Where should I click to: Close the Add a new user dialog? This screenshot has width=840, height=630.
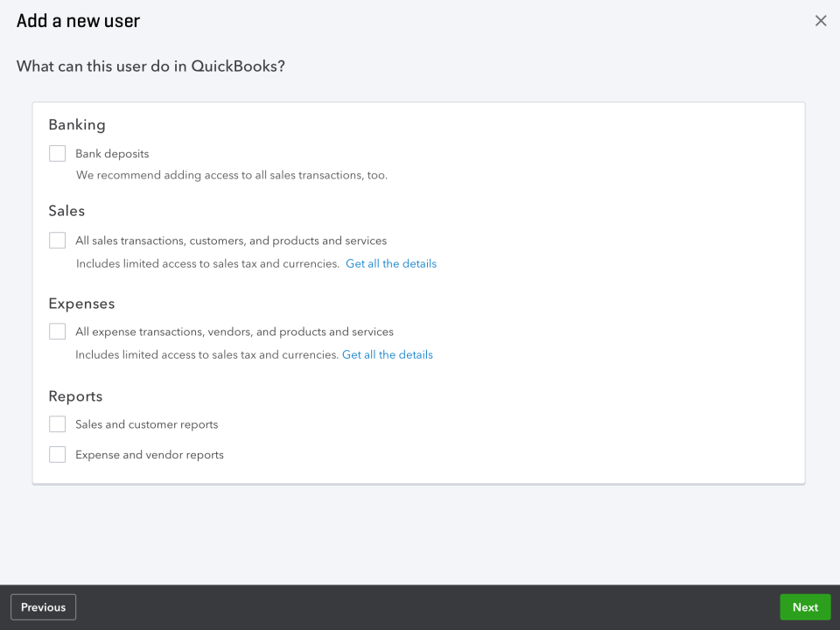click(821, 20)
